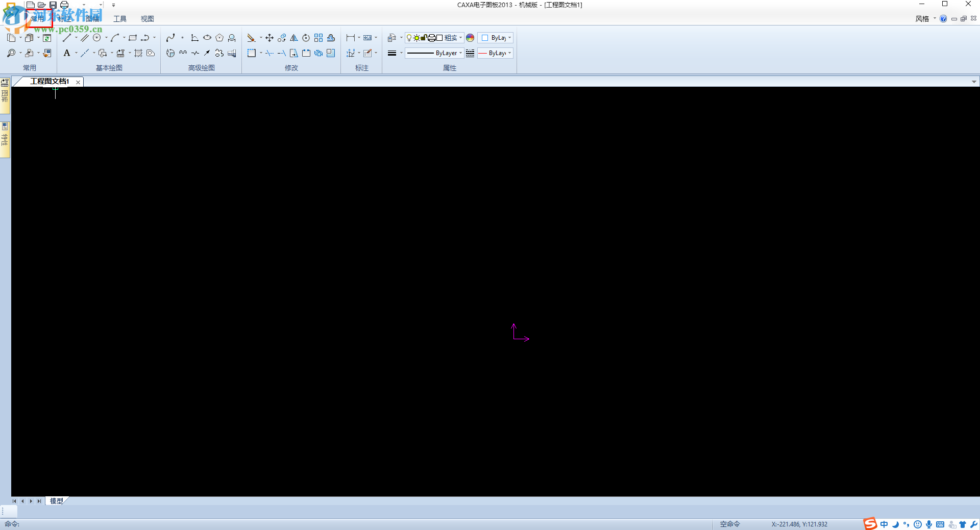
Task: Click the Text tool letter A
Action: click(67, 53)
